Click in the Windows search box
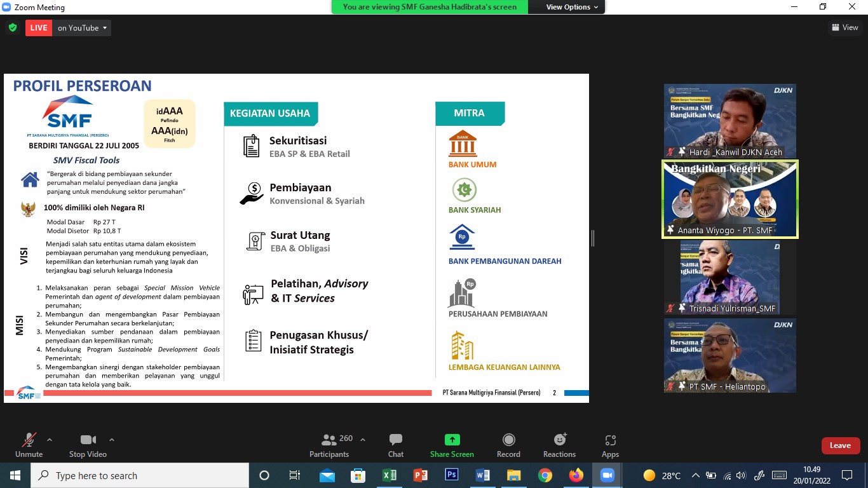868x488 pixels. tap(140, 475)
